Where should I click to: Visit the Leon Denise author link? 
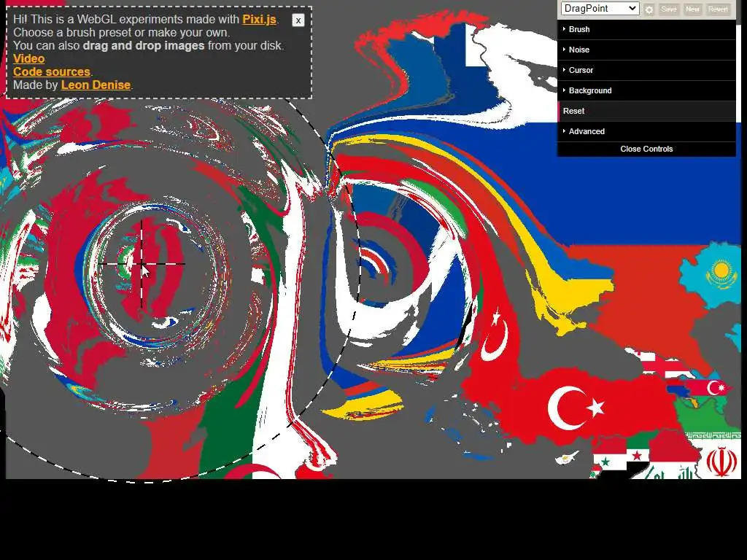(96, 85)
